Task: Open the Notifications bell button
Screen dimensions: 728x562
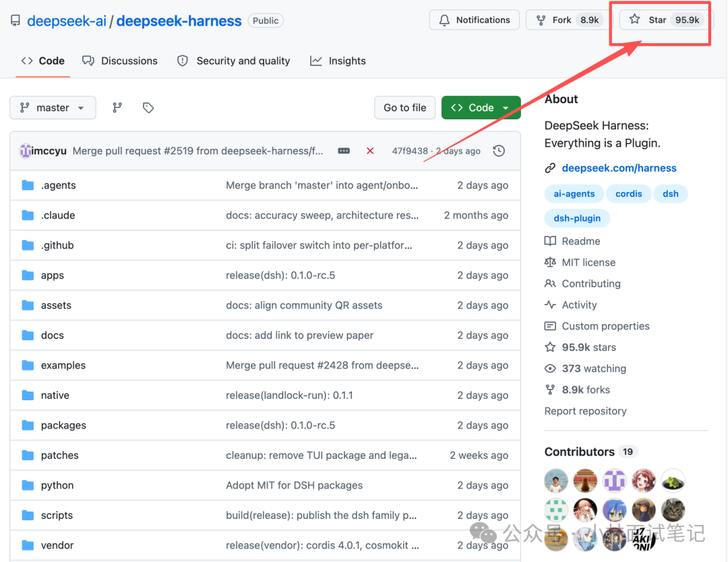Action: point(474,20)
